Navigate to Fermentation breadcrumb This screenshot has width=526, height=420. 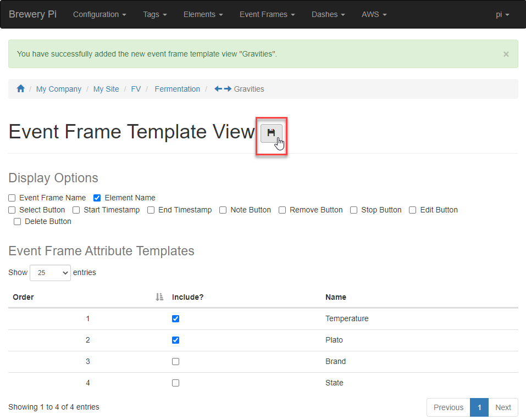(x=177, y=89)
